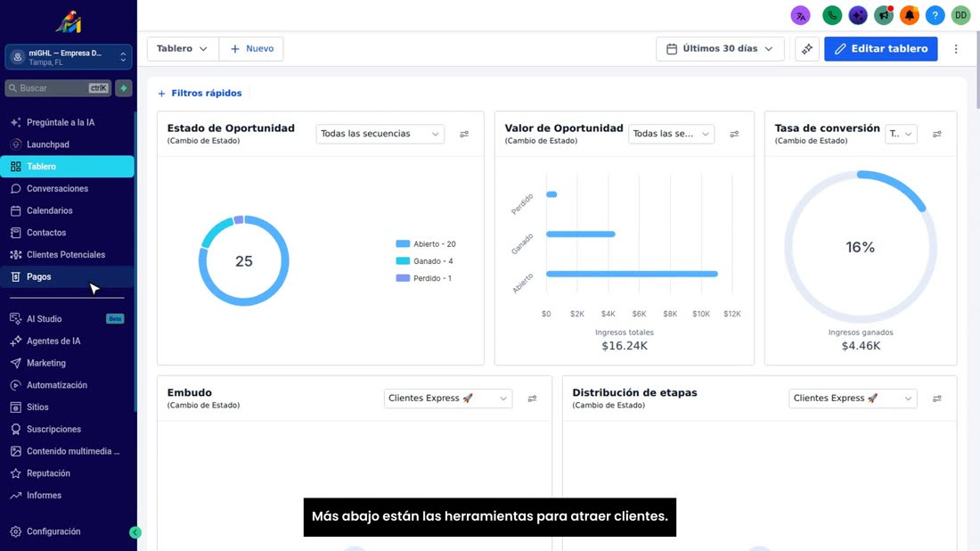980x551 pixels.
Task: Open Clientes Express dropdown in Embudo widget
Action: pos(447,399)
